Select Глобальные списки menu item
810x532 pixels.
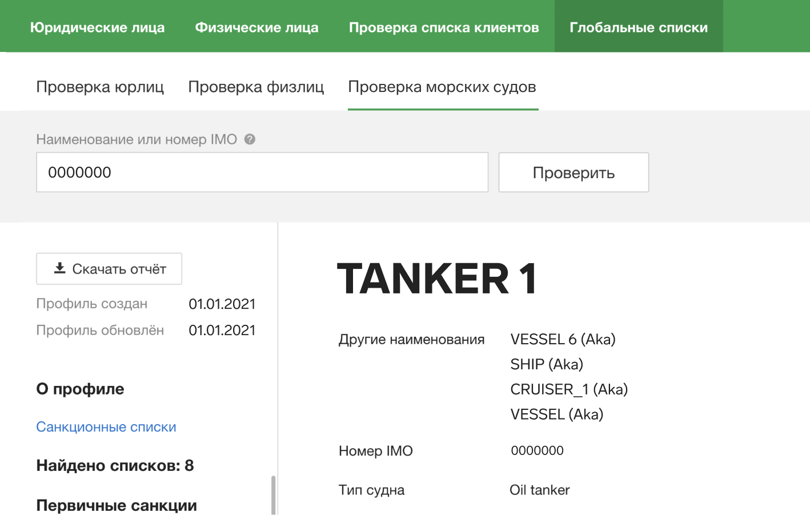coord(639,27)
